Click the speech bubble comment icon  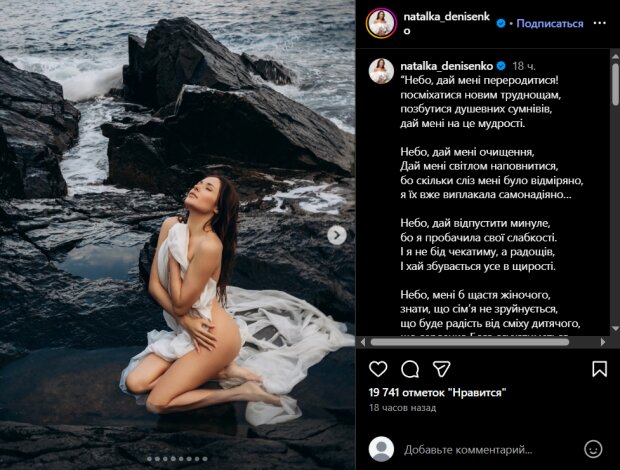[x=410, y=369]
